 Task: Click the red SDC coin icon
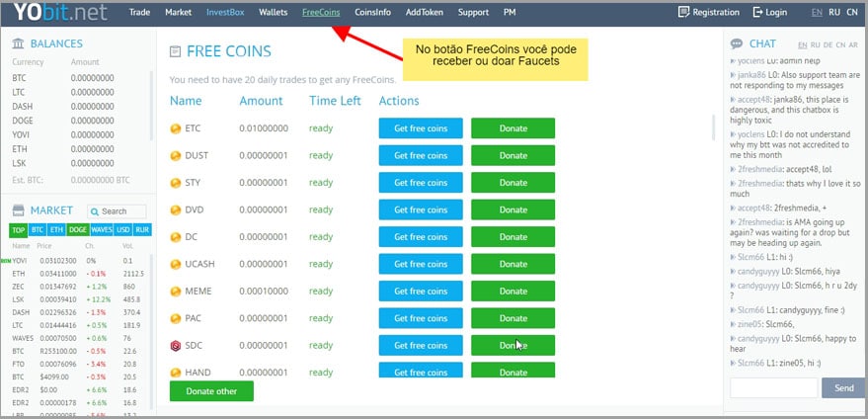click(x=176, y=346)
